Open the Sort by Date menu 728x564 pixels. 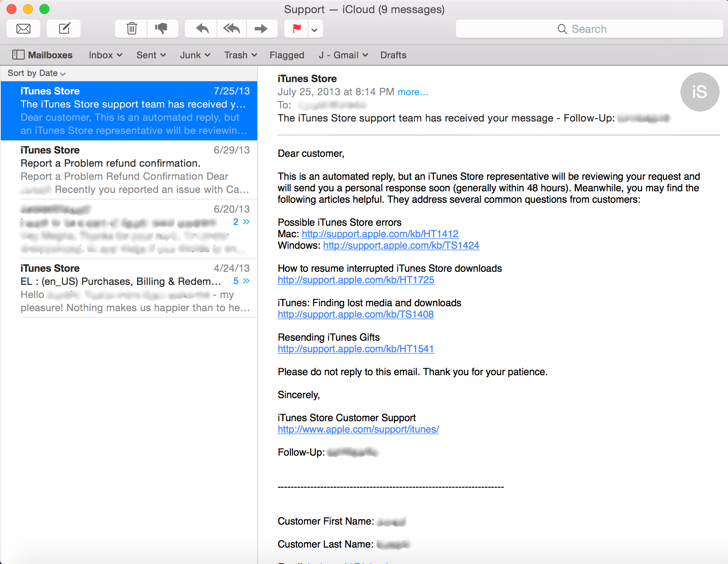[37, 73]
